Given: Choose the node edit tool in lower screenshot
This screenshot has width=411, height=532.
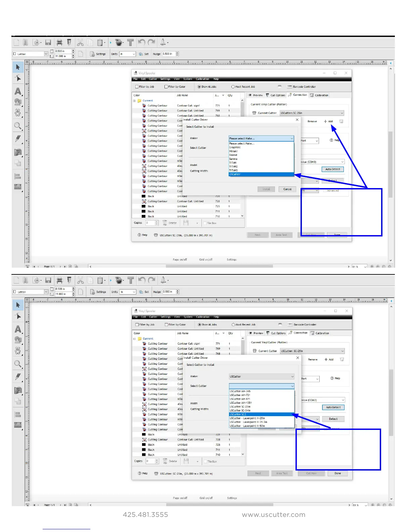Looking at the screenshot, I should (x=18, y=316).
